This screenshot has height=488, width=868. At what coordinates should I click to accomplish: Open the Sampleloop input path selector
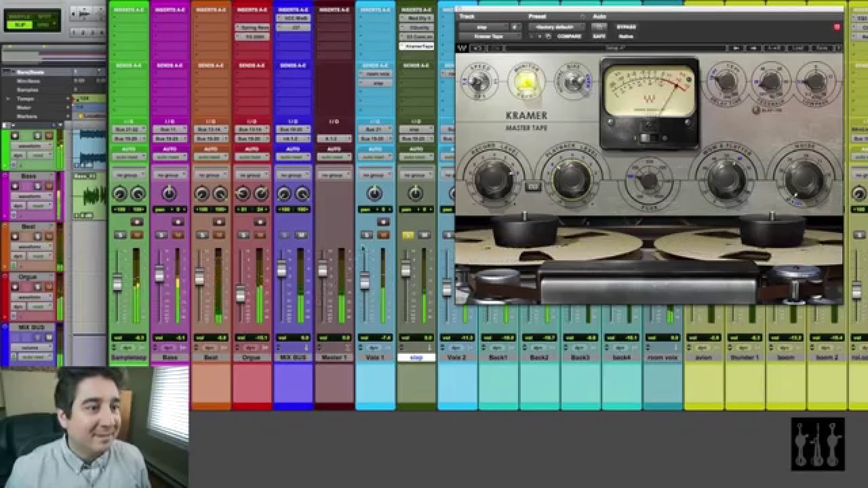129,129
